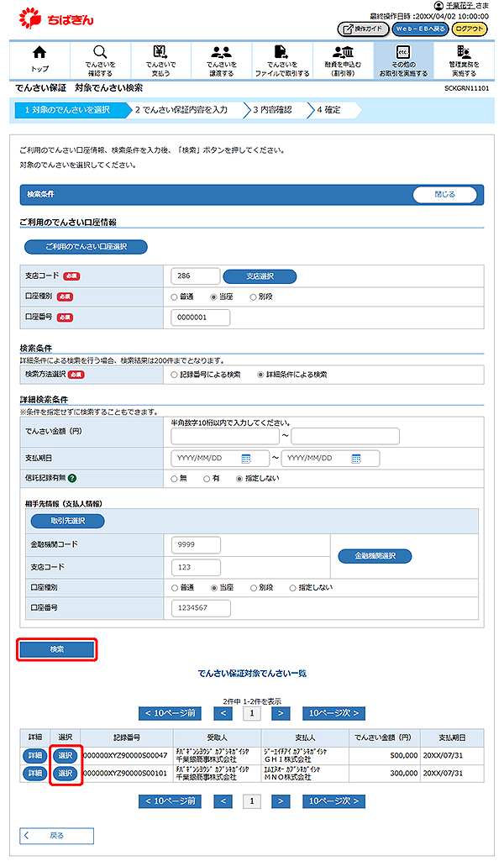Image resolution: width=504 pixels, height=866 pixels.
Task: Open the でんさいを譲渡する people icon
Action: (221, 53)
